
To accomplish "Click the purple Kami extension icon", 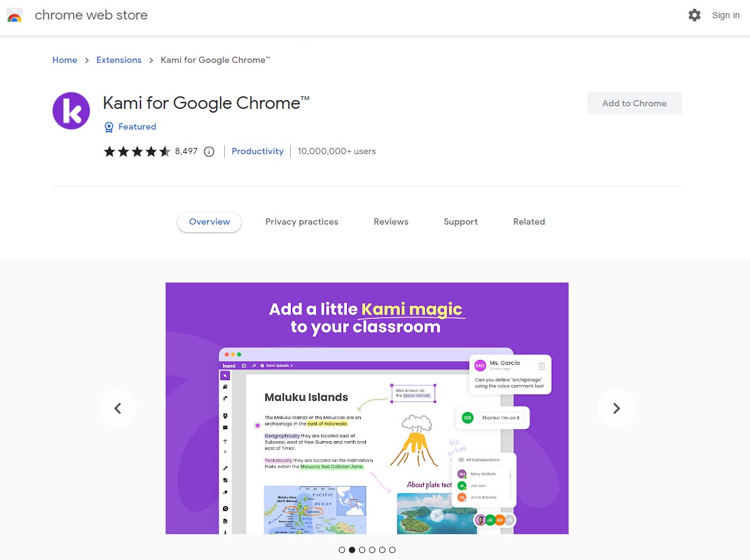I will point(71,111).
